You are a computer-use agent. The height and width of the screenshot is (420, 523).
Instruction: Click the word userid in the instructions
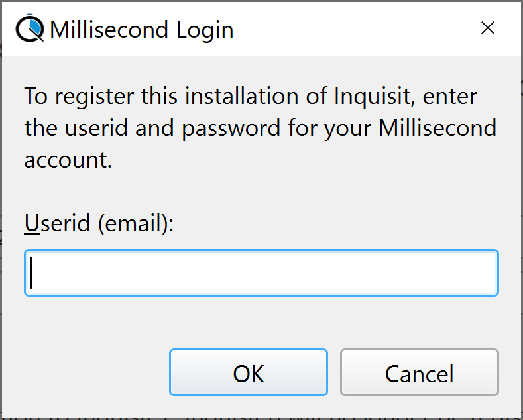(x=96, y=128)
